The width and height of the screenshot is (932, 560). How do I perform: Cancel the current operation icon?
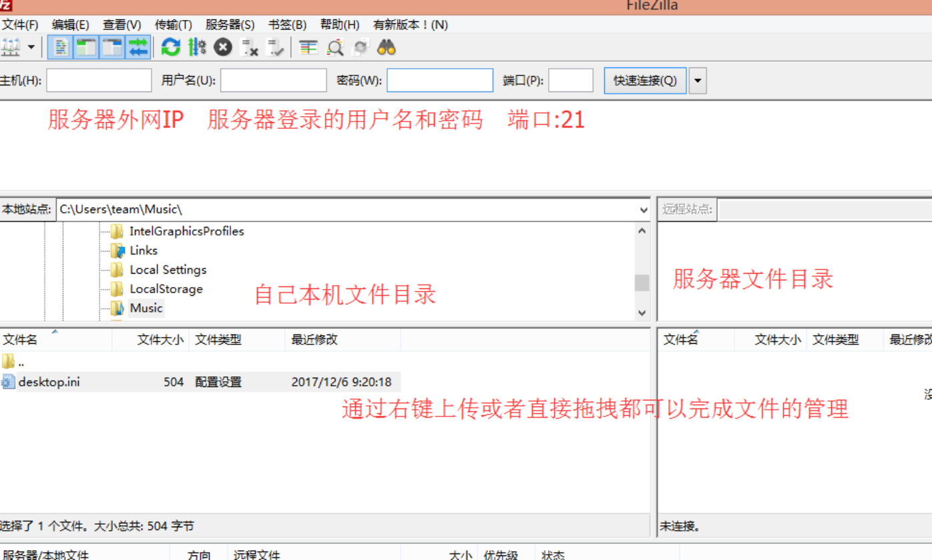(223, 47)
